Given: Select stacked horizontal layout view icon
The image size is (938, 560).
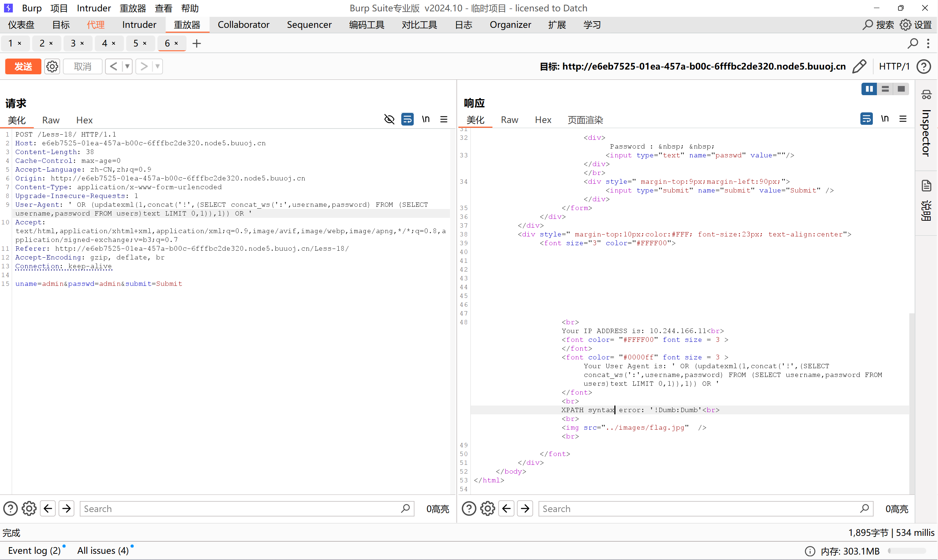Looking at the screenshot, I should pos(885,89).
